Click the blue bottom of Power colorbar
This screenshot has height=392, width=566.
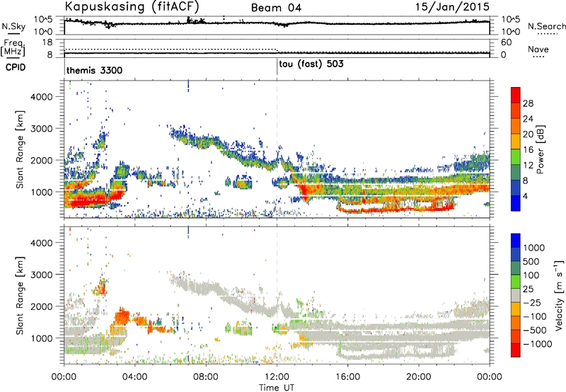[516, 204]
